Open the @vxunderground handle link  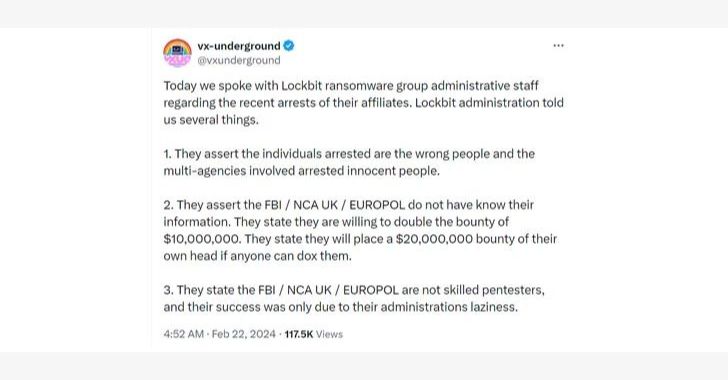pos(239,60)
